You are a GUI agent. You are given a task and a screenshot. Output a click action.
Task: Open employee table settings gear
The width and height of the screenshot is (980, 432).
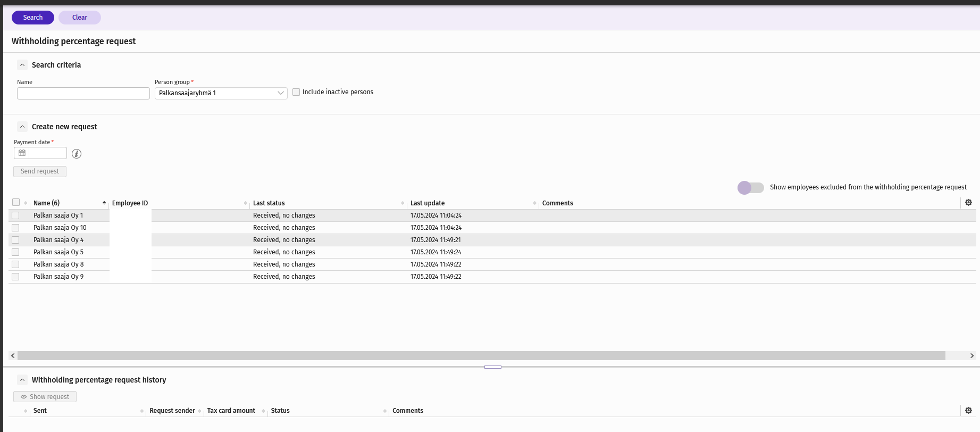(x=968, y=203)
